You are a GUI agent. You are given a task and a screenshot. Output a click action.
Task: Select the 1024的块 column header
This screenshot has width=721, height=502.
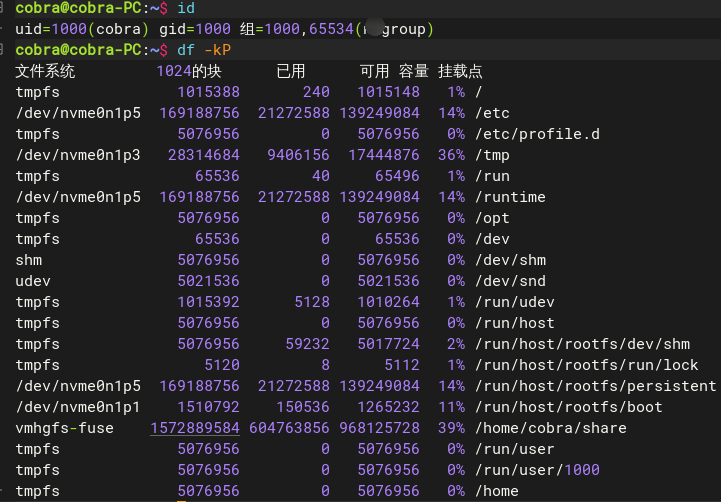[189, 71]
